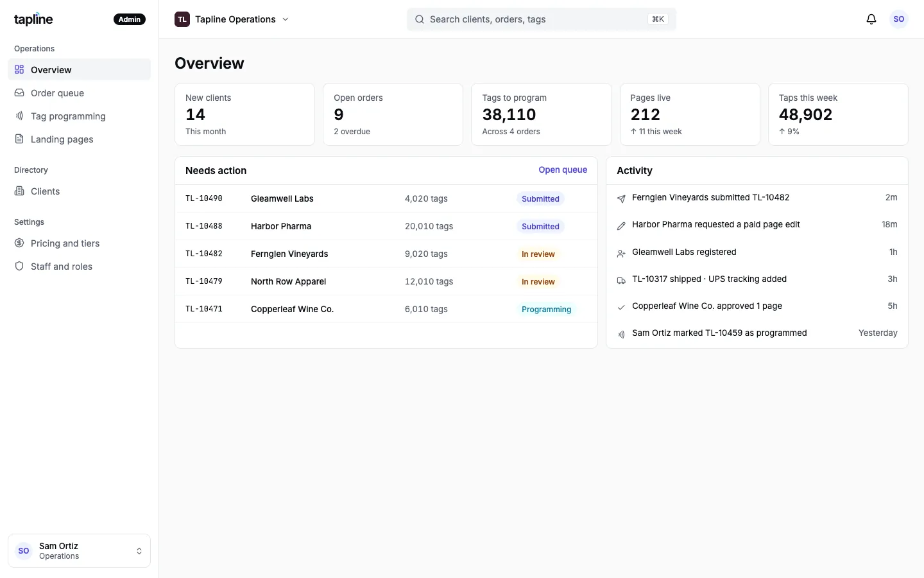This screenshot has width=924, height=578.
Task: Click the tapline logo
Action: pos(33,19)
